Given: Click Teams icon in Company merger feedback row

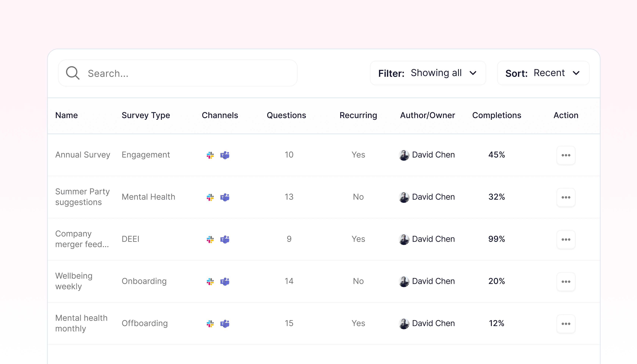Looking at the screenshot, I should tap(225, 239).
